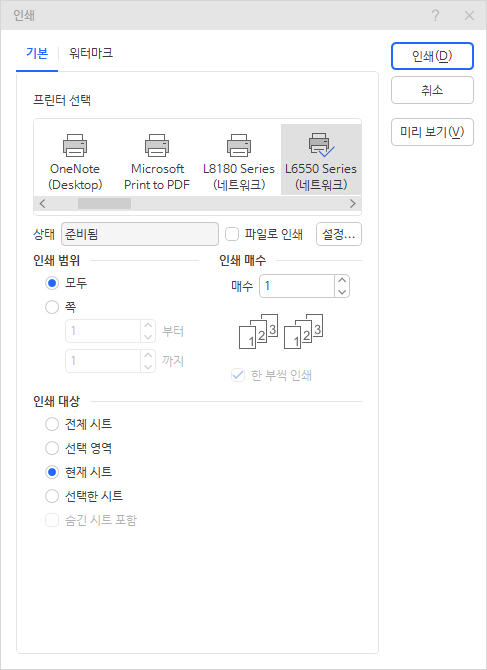Click the help question mark icon

pos(435,15)
